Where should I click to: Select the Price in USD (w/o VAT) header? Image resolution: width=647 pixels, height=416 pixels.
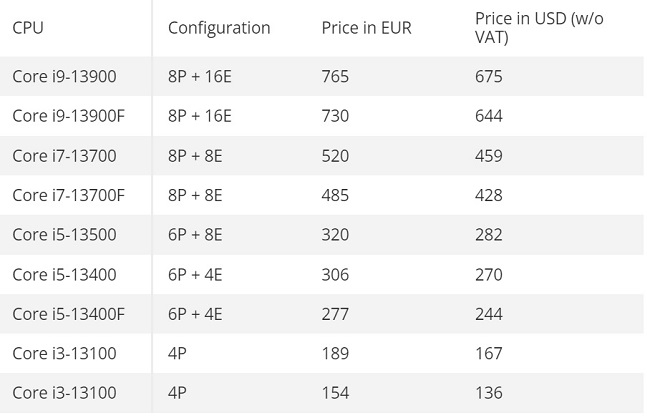tap(539, 28)
